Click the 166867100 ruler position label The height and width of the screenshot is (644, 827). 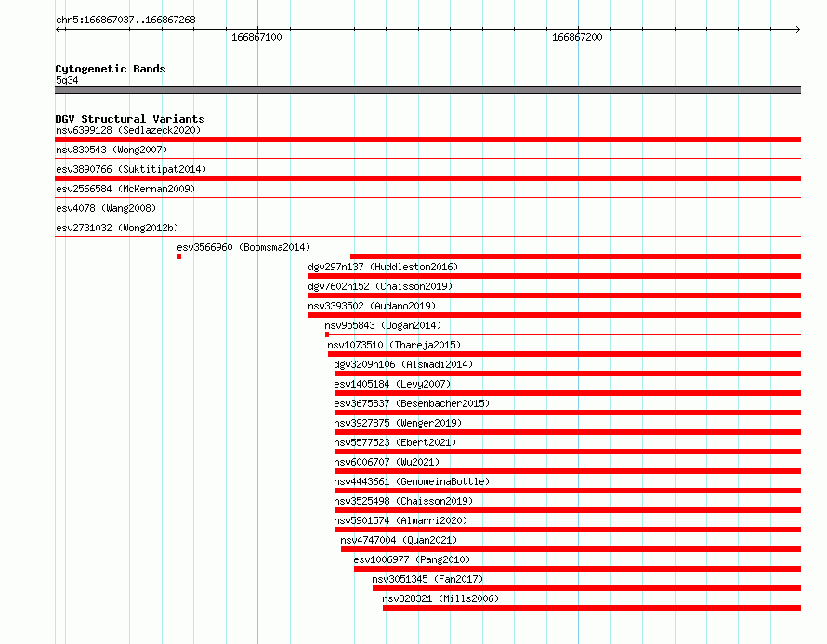pyautogui.click(x=256, y=37)
